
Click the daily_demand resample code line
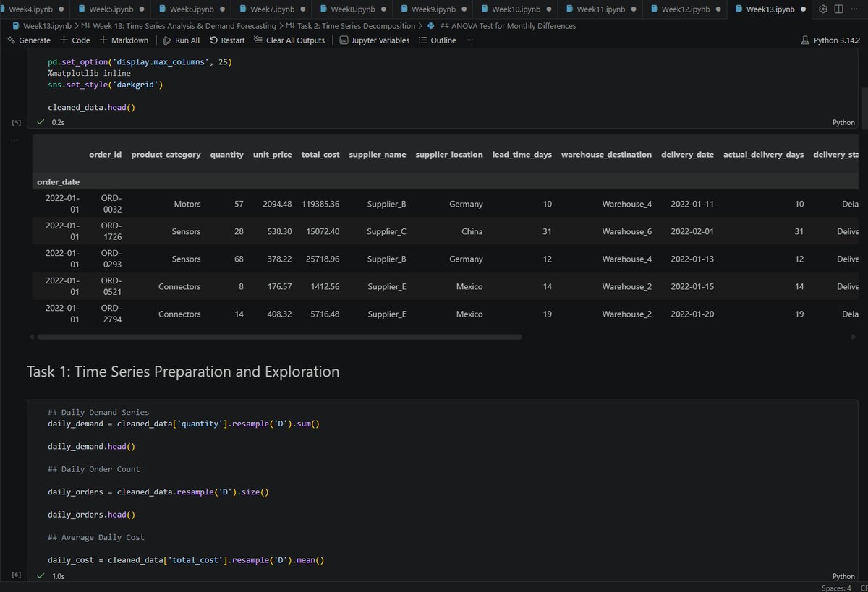click(184, 424)
